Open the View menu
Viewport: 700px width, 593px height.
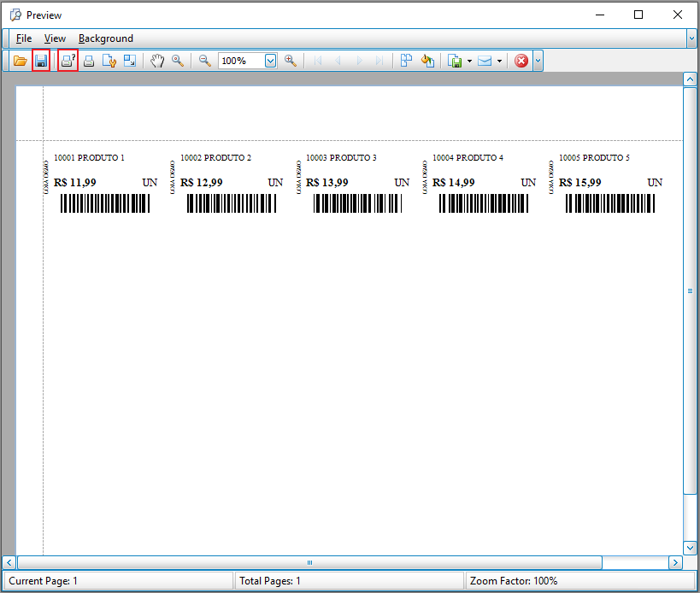coord(55,38)
